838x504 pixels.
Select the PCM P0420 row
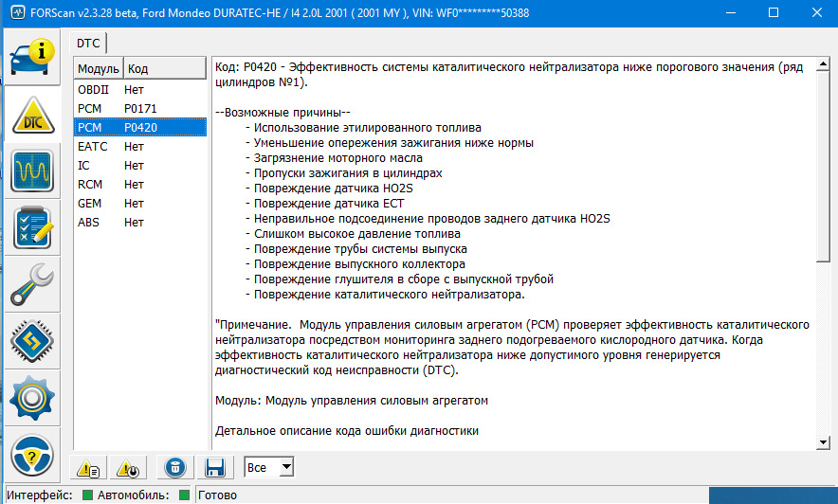point(140,127)
